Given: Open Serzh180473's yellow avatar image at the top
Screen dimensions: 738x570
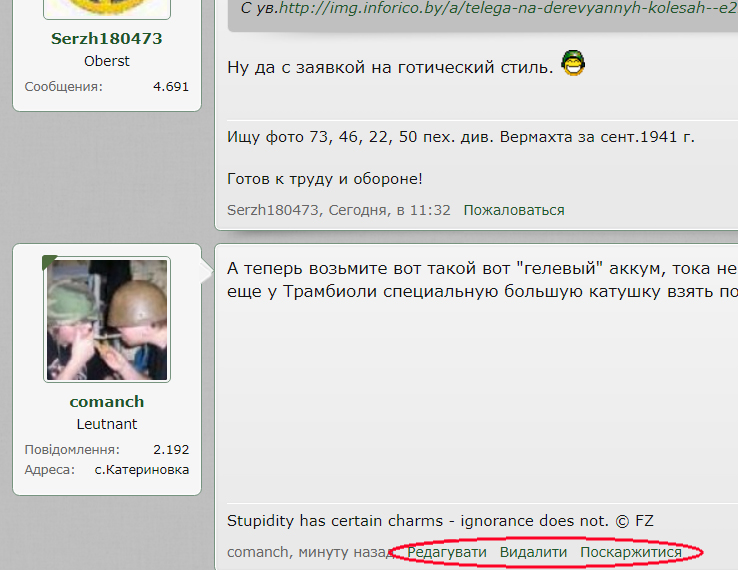Looking at the screenshot, I should (107, 8).
